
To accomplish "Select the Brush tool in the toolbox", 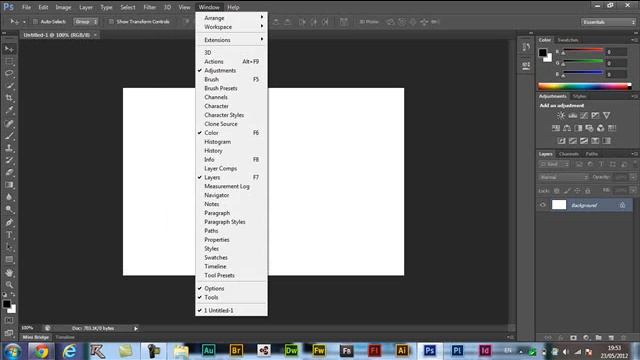I will (x=9, y=136).
